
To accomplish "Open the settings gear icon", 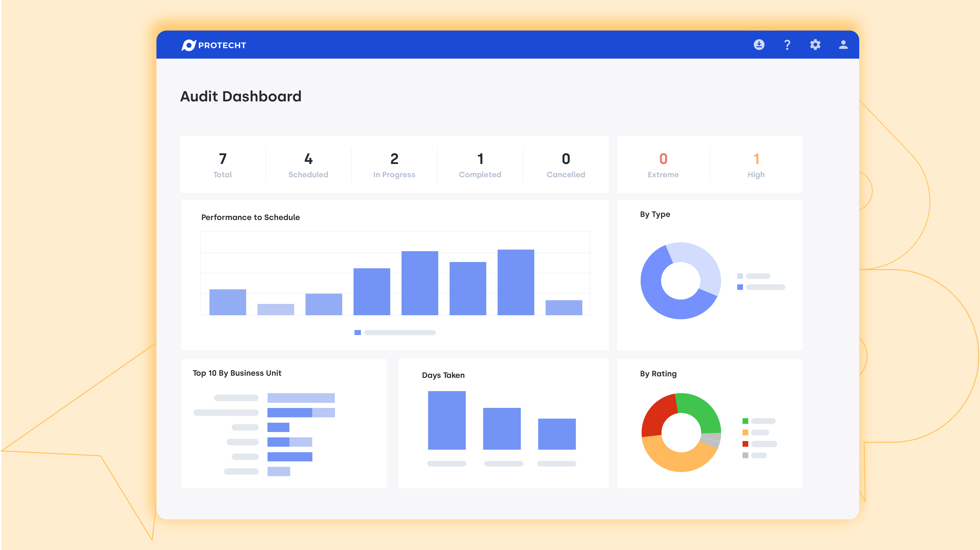I will pyautogui.click(x=815, y=45).
